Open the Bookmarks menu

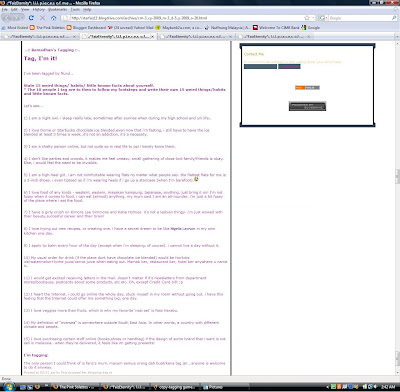(x=57, y=9)
